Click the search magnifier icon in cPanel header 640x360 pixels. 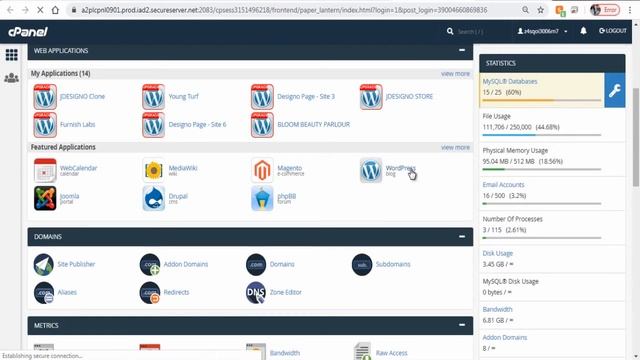pos(450,31)
